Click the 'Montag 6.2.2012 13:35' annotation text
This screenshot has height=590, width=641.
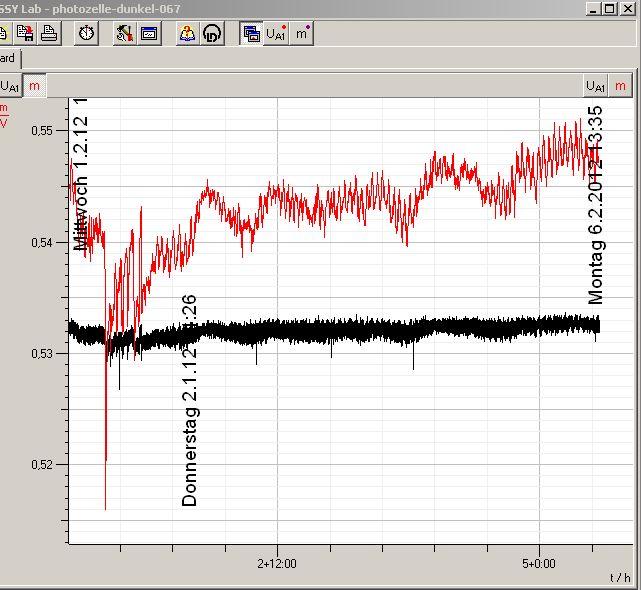(596, 205)
